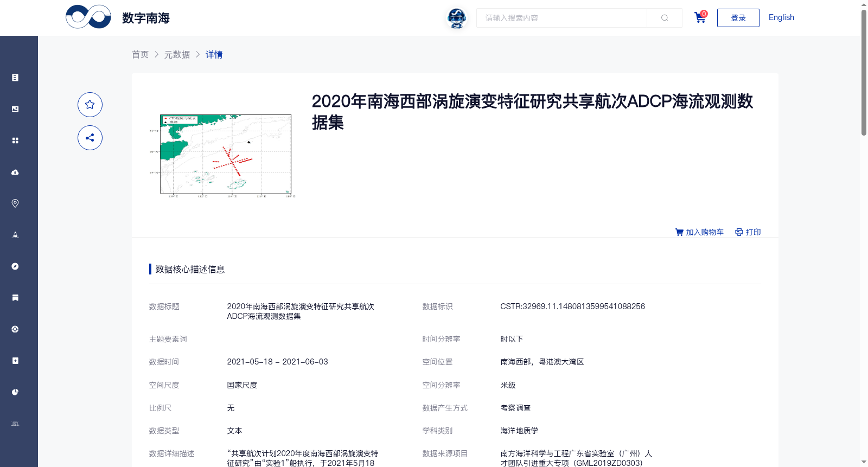868x467 pixels.
Task: Open the cloud download sidebar icon
Action: tap(15, 172)
